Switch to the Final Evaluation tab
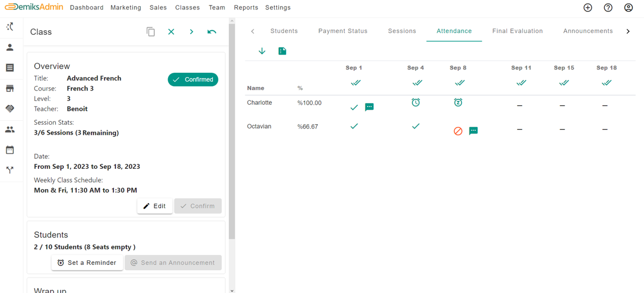Image resolution: width=644 pixels, height=293 pixels. 518,31
